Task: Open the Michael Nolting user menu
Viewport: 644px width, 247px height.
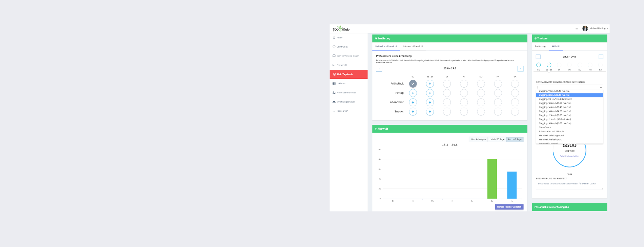Action: 596,28
